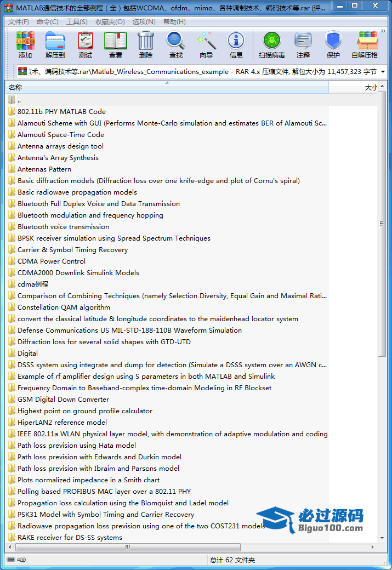Click folder icon of 'CDMA Power Control'
The height and width of the screenshot is (570, 392).
12,261
